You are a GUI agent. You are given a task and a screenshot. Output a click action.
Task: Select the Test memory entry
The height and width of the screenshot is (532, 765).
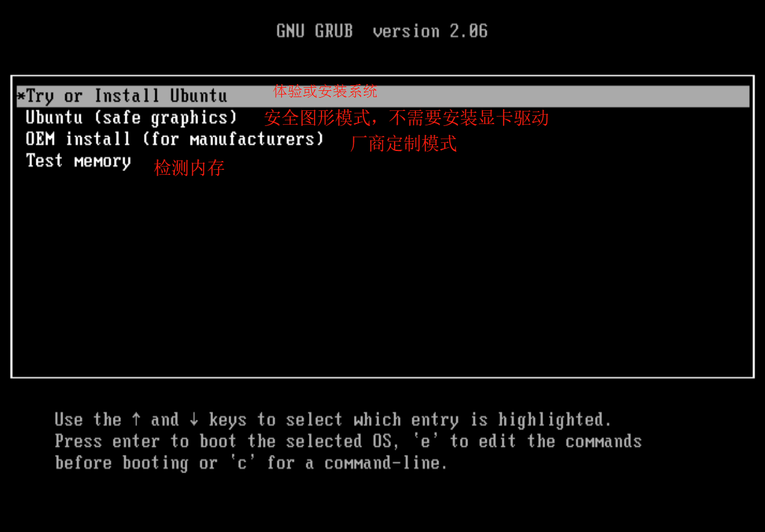click(78, 161)
